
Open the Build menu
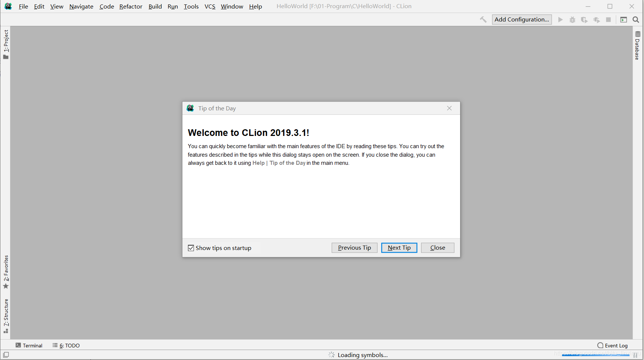click(x=155, y=6)
